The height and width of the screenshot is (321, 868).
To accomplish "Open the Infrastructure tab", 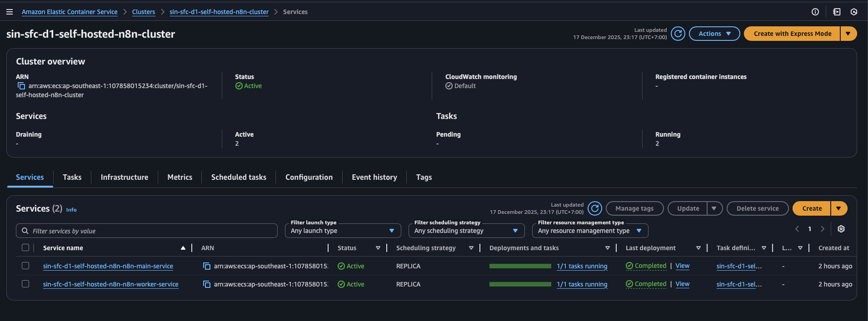I will pos(125,177).
